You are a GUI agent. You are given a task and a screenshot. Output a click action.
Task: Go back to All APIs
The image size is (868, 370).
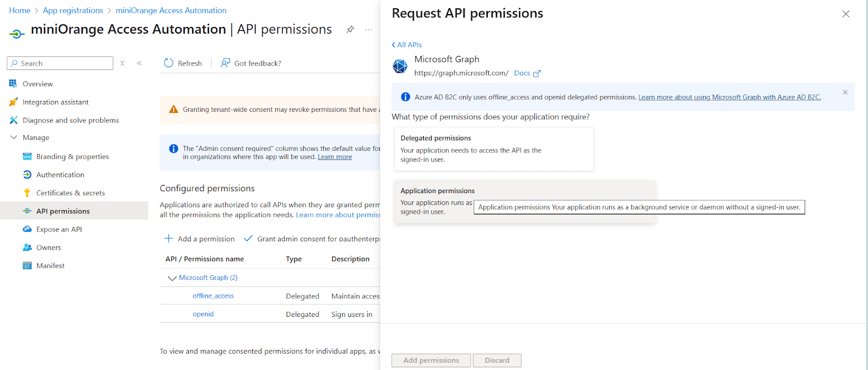[x=407, y=44]
